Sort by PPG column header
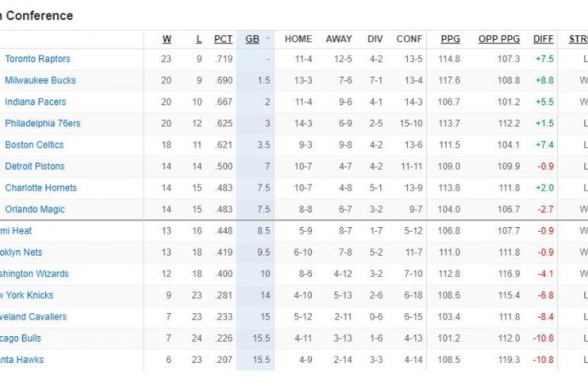Screen dimensions: 588x386 450,39
